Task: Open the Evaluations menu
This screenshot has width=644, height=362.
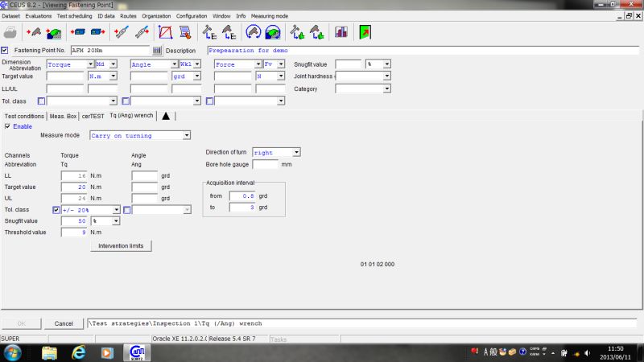Action: pyautogui.click(x=38, y=16)
